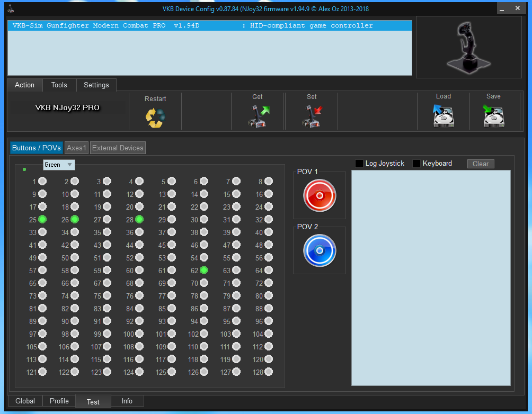Toggle the Keyboard checkbox
Screen dimensions: 532x414
point(416,164)
